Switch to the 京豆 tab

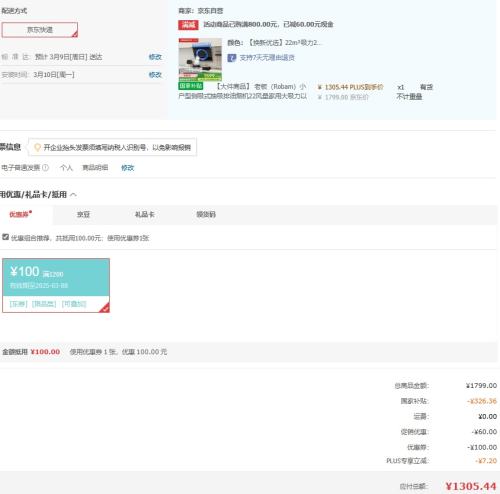83,214
